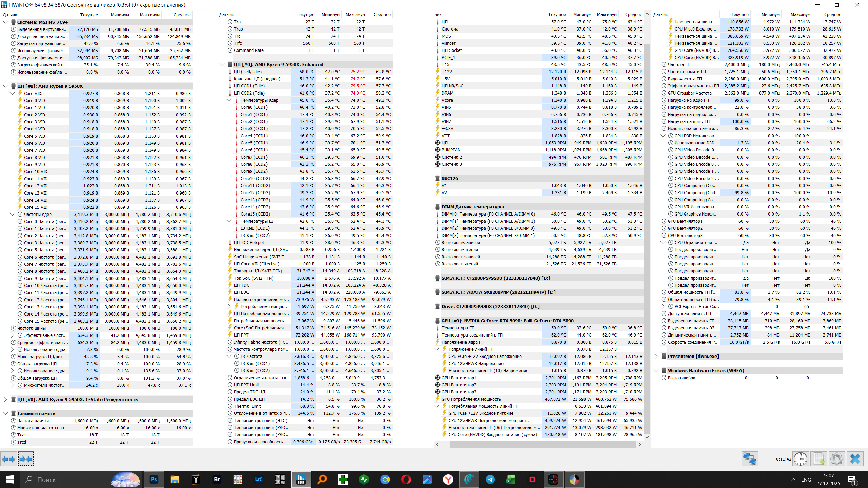Expand the PCI Express Error Co... row
This screenshot has height=488, width=868.
(x=663, y=306)
